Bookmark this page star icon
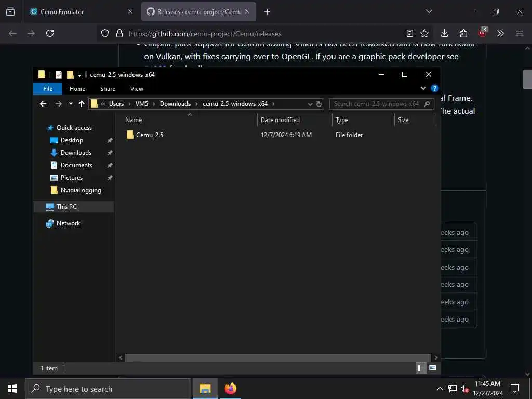 click(424, 33)
